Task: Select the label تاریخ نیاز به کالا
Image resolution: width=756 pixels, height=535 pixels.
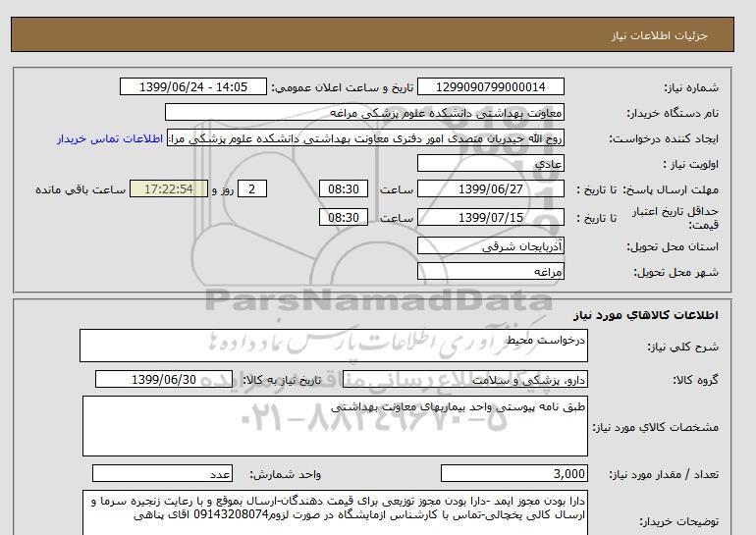Action: [282, 380]
